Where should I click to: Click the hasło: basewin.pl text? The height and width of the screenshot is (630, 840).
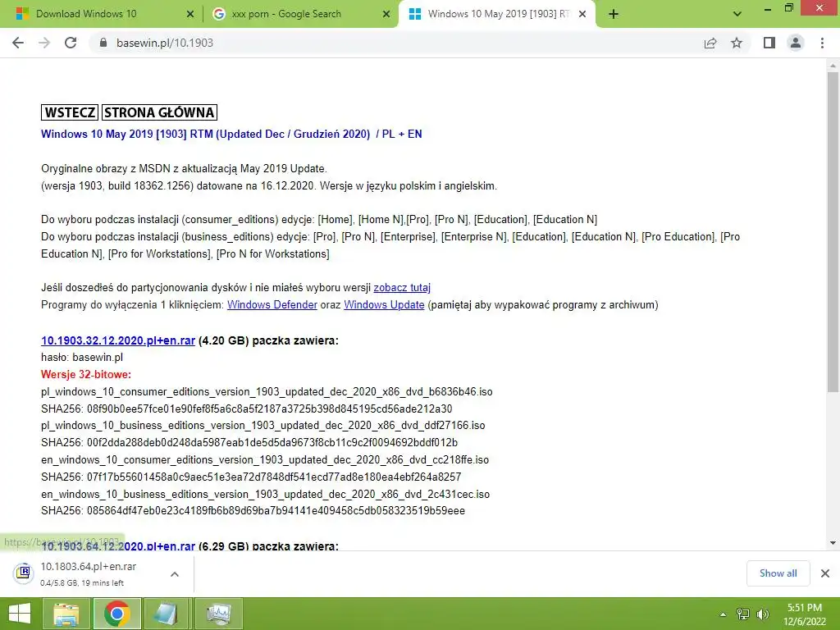(82, 358)
